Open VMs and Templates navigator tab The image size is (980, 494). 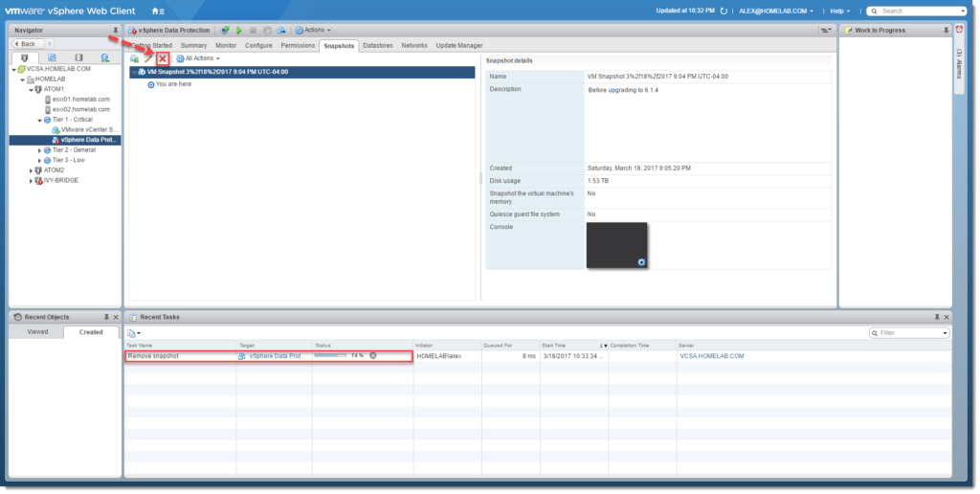(52, 57)
